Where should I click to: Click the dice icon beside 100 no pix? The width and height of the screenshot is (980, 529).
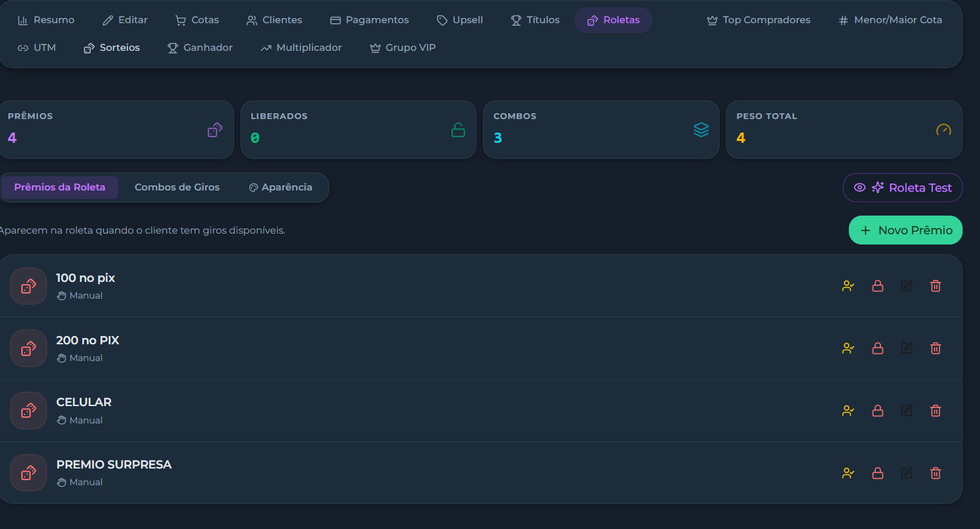(28, 286)
